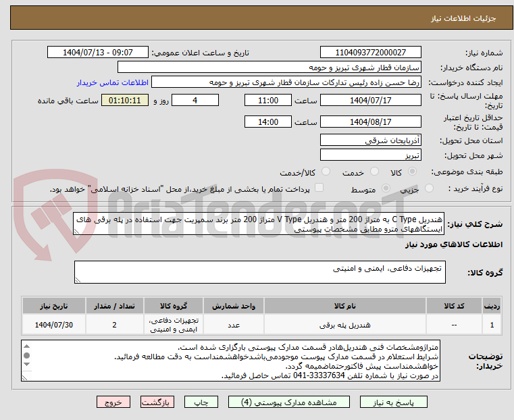This screenshot has height=420, width=514.
Task: Click resize handle of گروه کالا textarea
Action: coord(78,280)
